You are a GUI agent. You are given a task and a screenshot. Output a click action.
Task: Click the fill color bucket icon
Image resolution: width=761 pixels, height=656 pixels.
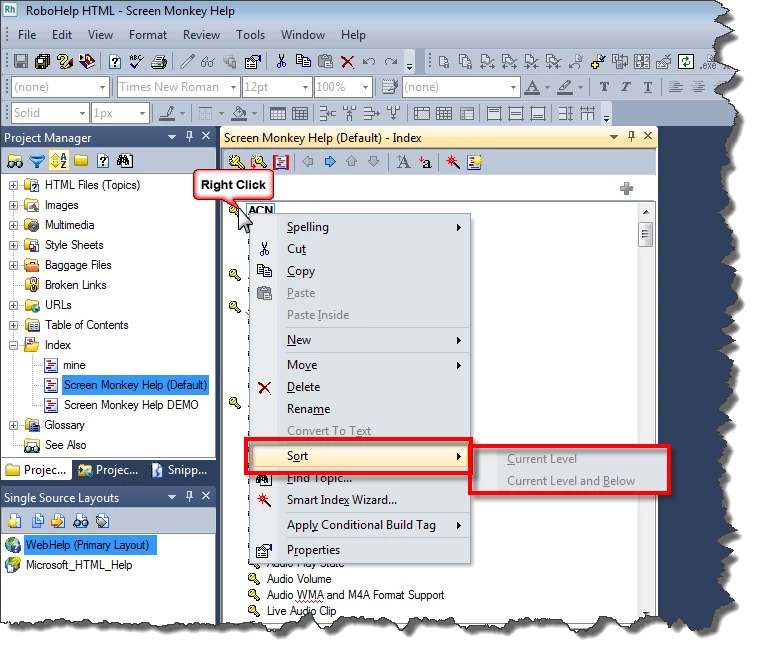click(239, 114)
